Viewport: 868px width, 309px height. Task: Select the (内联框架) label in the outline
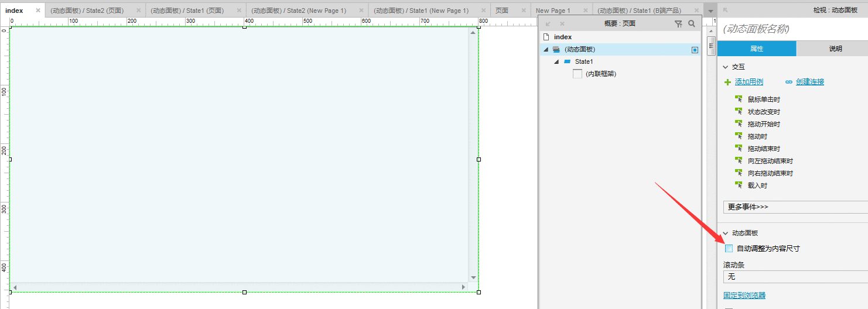pyautogui.click(x=601, y=74)
